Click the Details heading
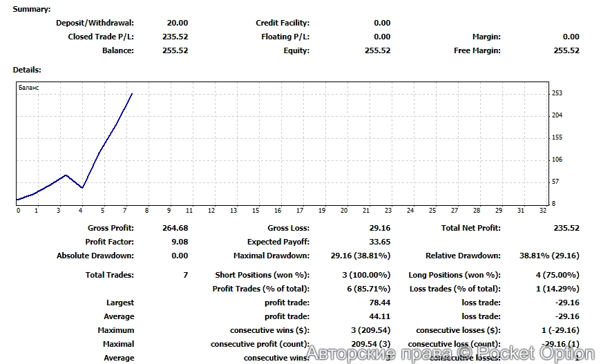Viewport: 601px width, 364px height. 27,70
